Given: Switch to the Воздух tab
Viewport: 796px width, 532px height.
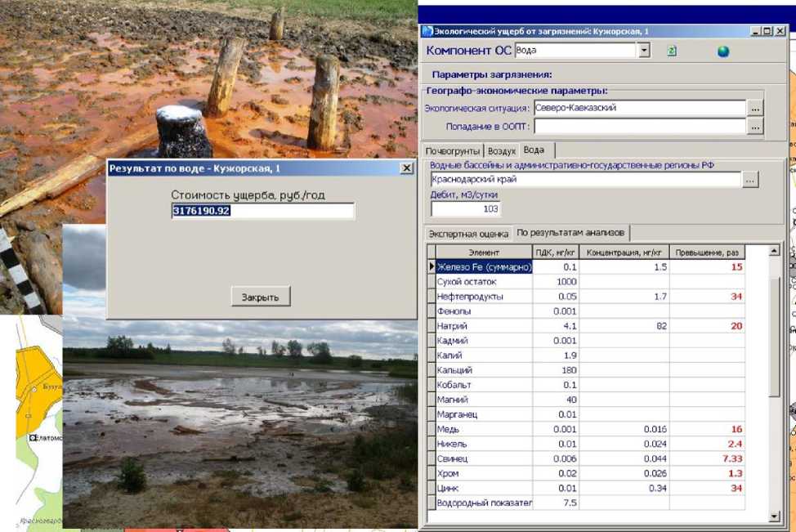Looking at the screenshot, I should [502, 151].
